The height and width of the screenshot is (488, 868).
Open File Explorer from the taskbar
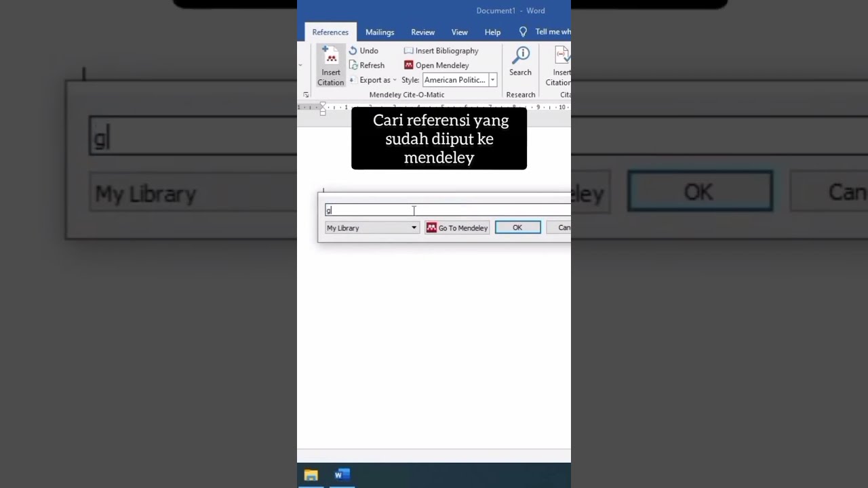click(311, 475)
